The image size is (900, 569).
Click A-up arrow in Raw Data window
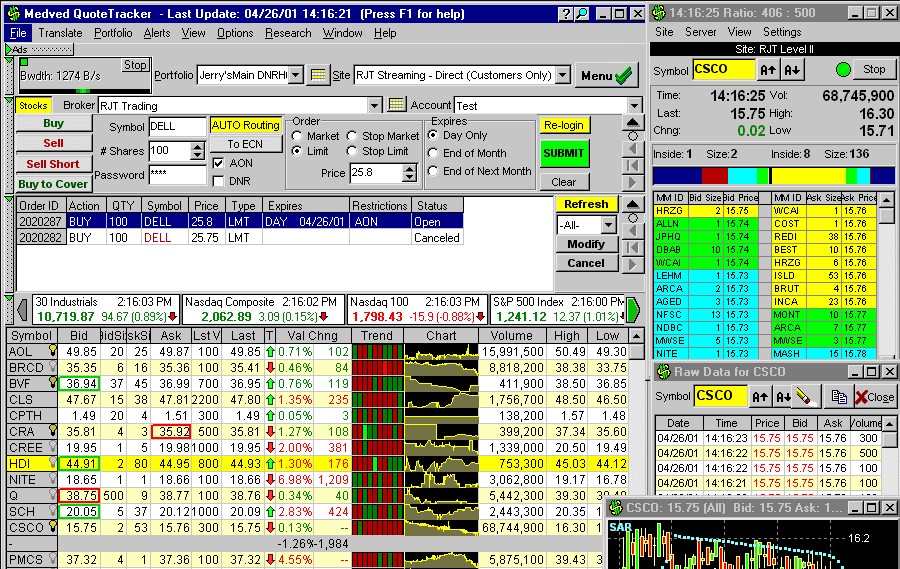tap(760, 396)
